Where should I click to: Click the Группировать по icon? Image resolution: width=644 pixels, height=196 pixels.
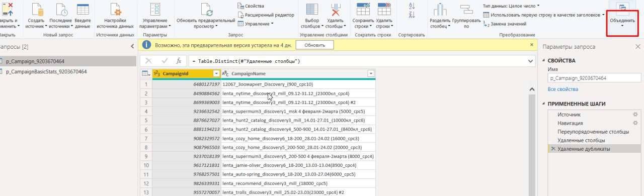point(466,9)
